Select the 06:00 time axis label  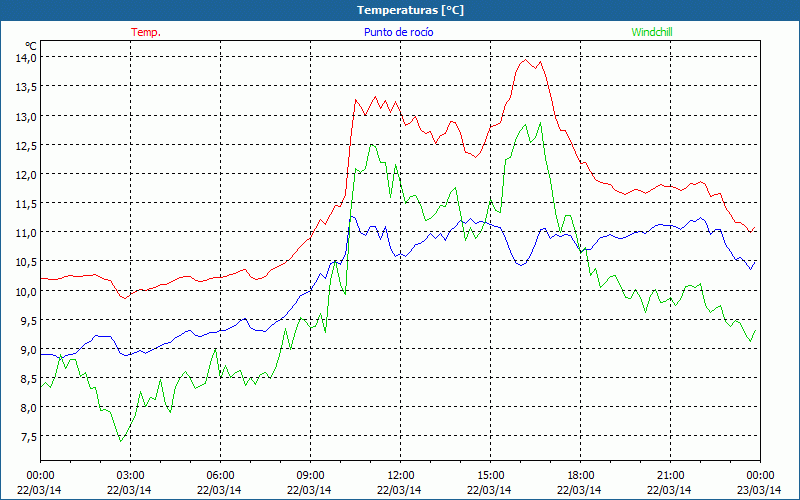click(x=220, y=475)
